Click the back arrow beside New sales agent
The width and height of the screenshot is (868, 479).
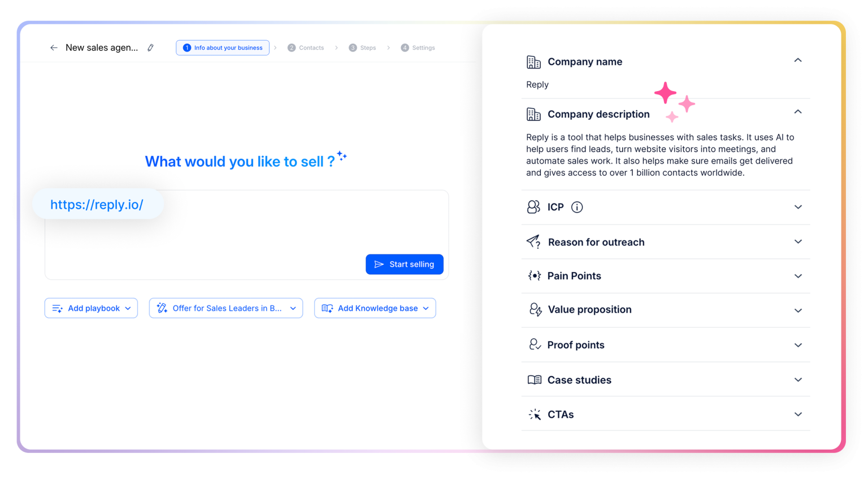[x=54, y=48]
